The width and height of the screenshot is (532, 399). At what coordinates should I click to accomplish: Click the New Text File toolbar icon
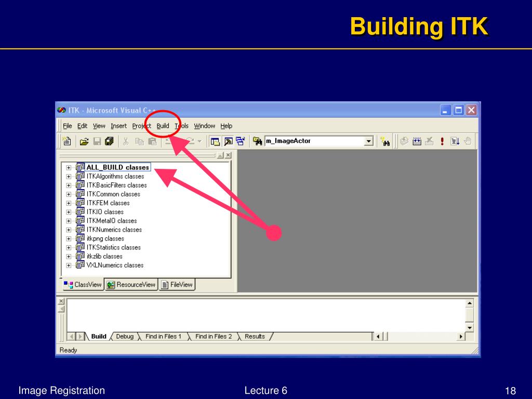(67, 141)
